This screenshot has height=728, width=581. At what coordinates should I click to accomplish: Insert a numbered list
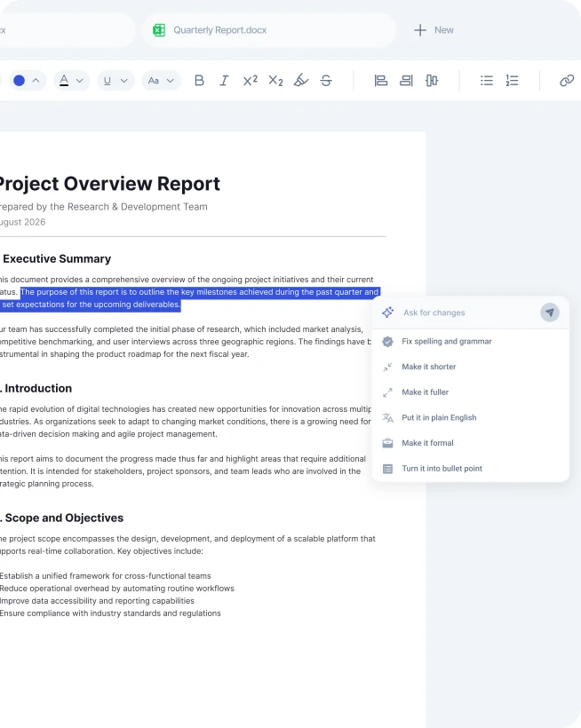tap(512, 80)
